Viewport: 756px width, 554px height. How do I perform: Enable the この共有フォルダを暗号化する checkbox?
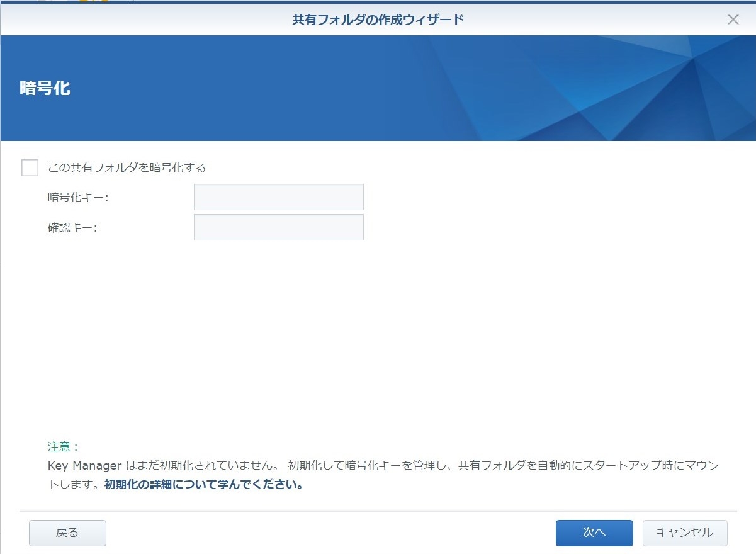click(30, 168)
